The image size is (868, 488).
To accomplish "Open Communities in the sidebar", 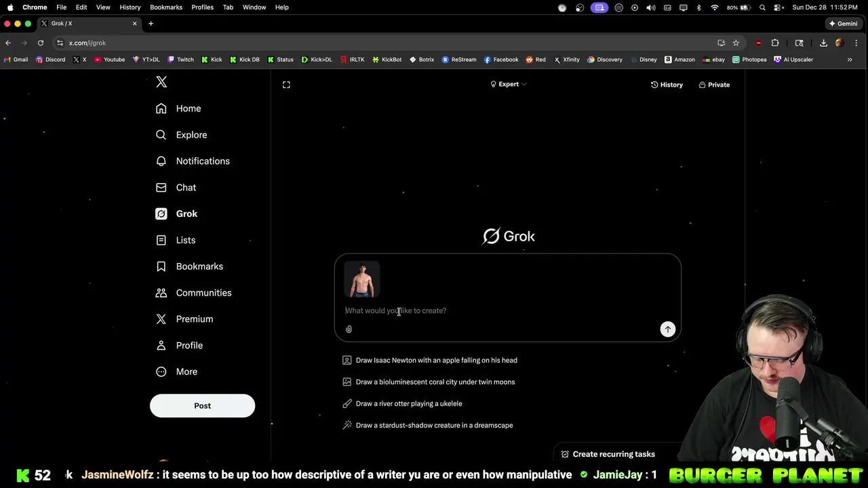I will [x=193, y=293].
